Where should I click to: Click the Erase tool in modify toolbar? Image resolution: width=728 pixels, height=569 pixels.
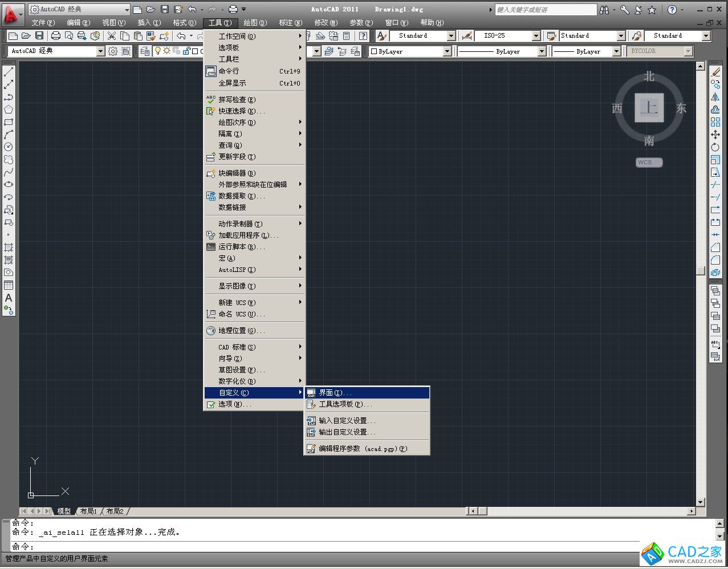715,72
